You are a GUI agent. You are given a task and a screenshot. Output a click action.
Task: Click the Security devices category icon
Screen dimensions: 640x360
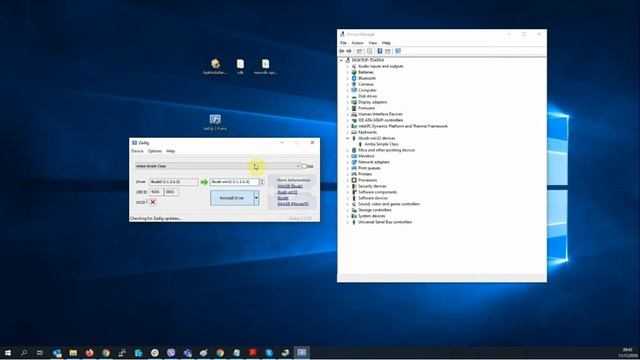pyautogui.click(x=354, y=186)
